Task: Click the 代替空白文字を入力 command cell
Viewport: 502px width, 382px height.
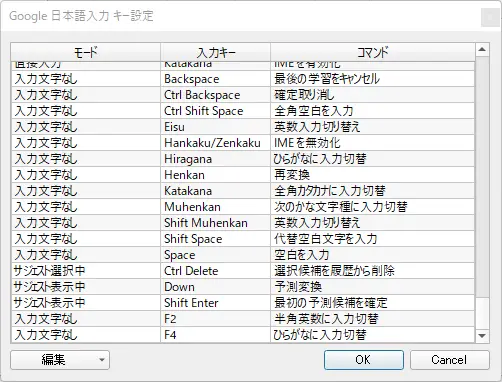Action: tap(373, 239)
